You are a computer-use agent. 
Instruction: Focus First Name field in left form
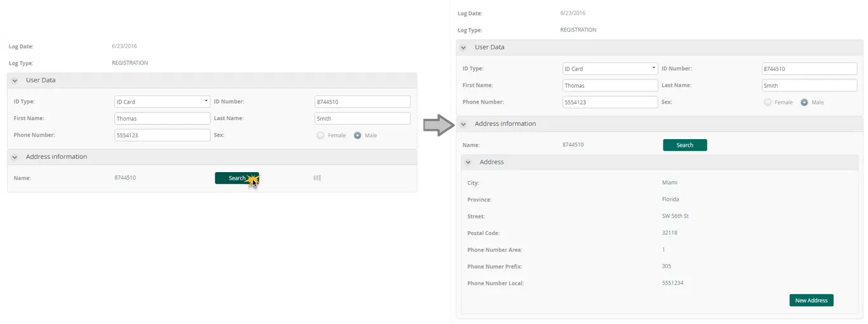click(x=162, y=118)
